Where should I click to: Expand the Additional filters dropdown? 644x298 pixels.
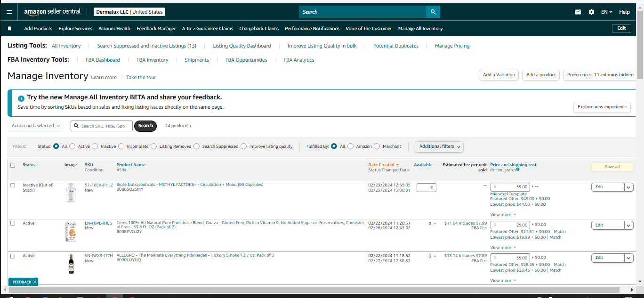point(439,146)
